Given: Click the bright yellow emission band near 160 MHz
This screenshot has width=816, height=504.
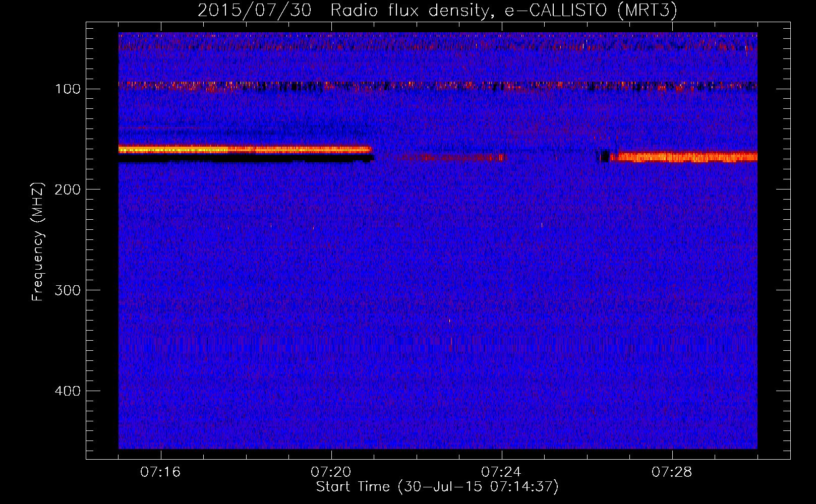Looking at the screenshot, I should click(245, 149).
